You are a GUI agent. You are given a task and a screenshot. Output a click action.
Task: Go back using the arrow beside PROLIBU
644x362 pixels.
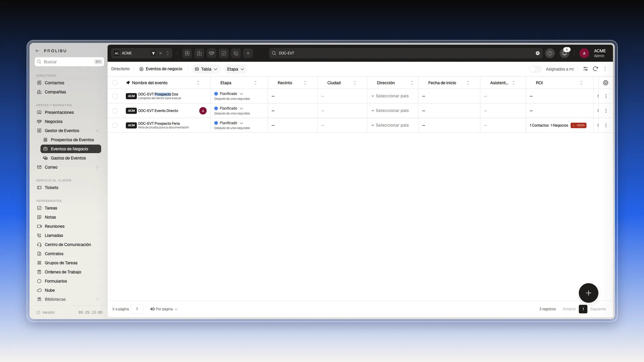coord(37,51)
